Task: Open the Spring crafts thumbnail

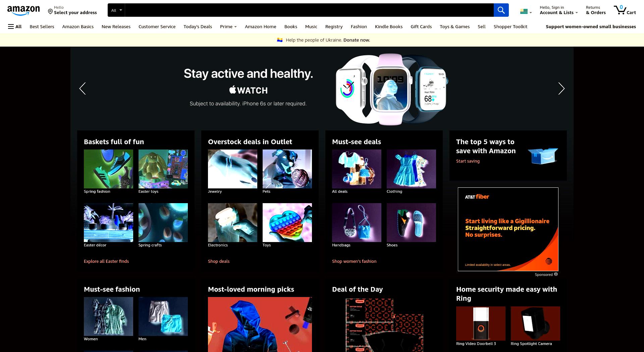Action: click(163, 223)
